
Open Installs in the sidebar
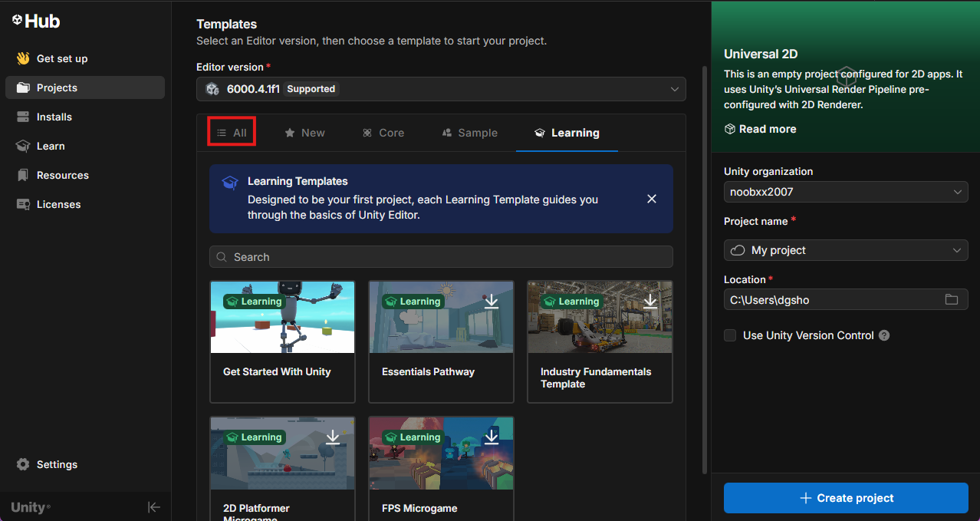tap(54, 117)
